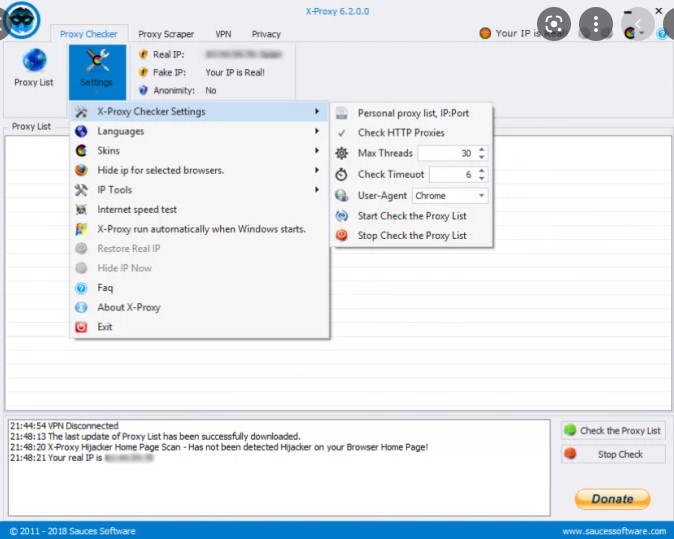This screenshot has width=674, height=539.
Task: Click the orange status icon beside Your IP
Action: click(485, 33)
